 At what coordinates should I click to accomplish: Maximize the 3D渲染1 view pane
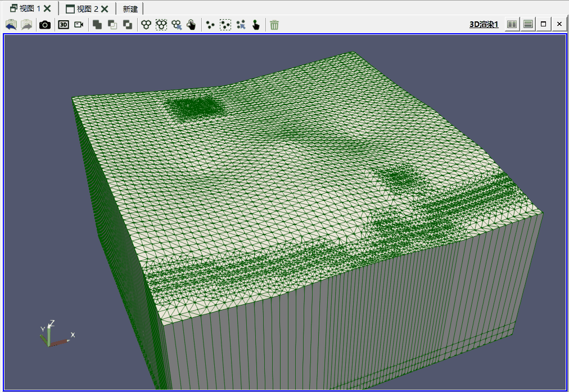pos(543,24)
